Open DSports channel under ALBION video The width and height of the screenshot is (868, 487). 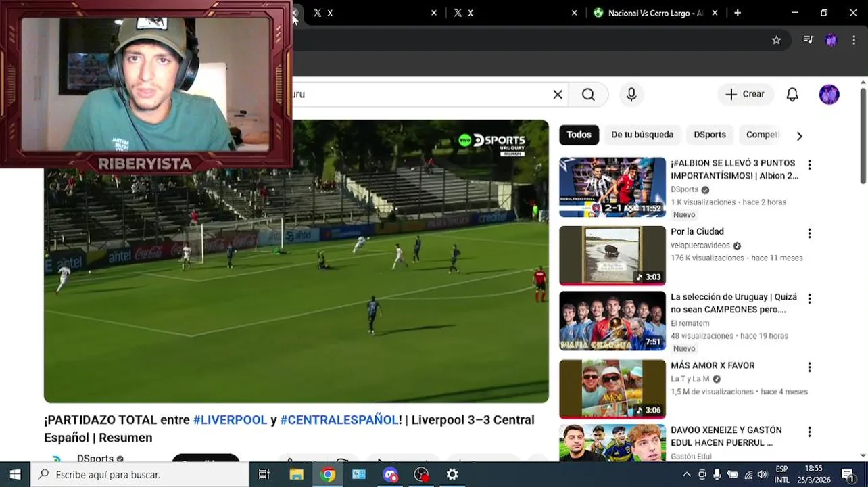pos(685,190)
